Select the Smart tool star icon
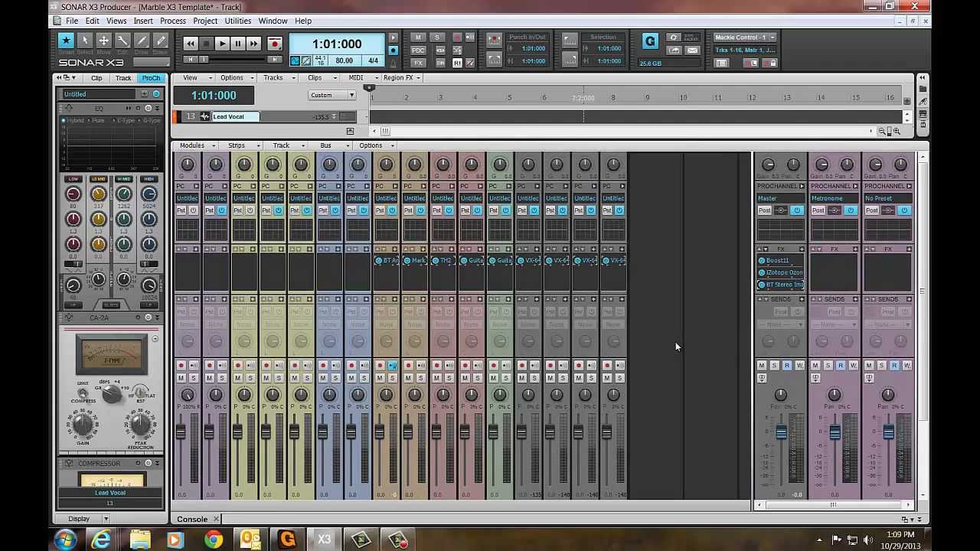980x551 pixels. point(66,41)
